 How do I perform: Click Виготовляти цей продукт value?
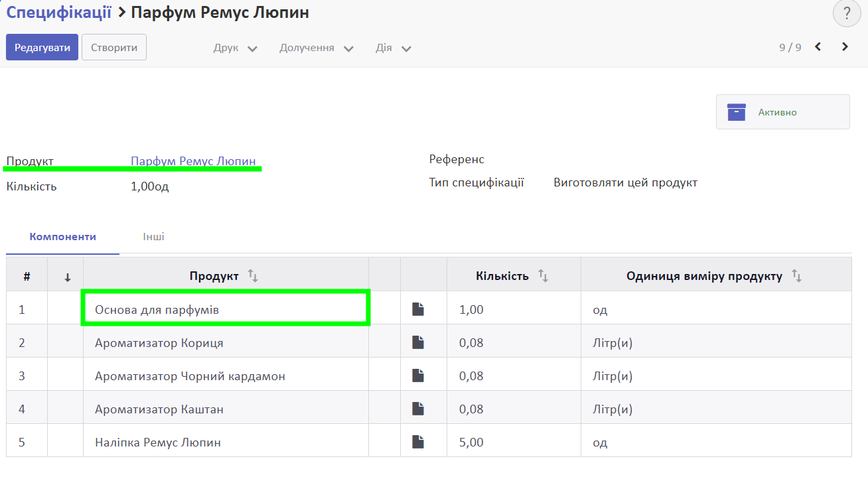pyautogui.click(x=625, y=182)
